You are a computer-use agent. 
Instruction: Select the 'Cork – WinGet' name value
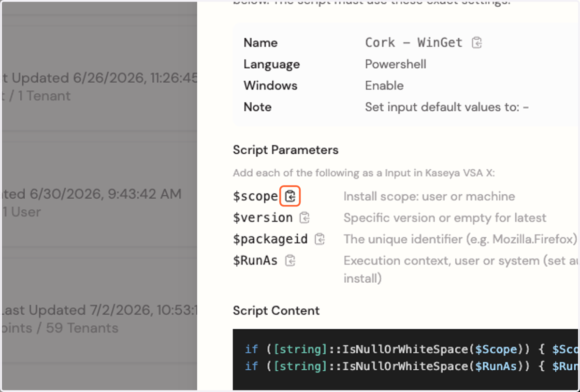[414, 43]
